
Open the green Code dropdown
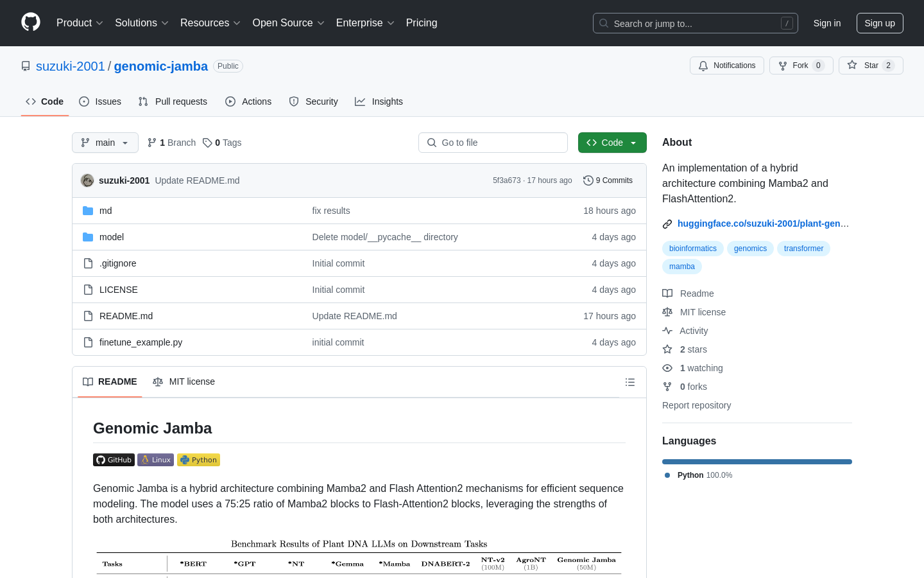612,143
